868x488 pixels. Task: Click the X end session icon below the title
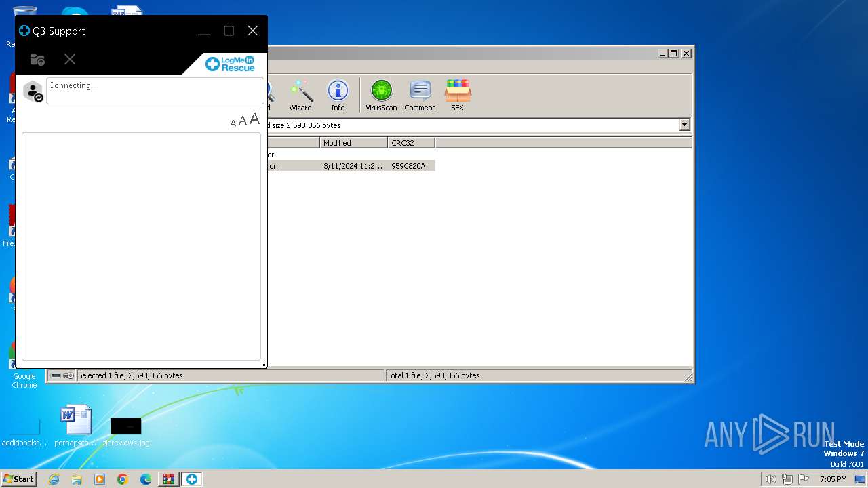[70, 60]
